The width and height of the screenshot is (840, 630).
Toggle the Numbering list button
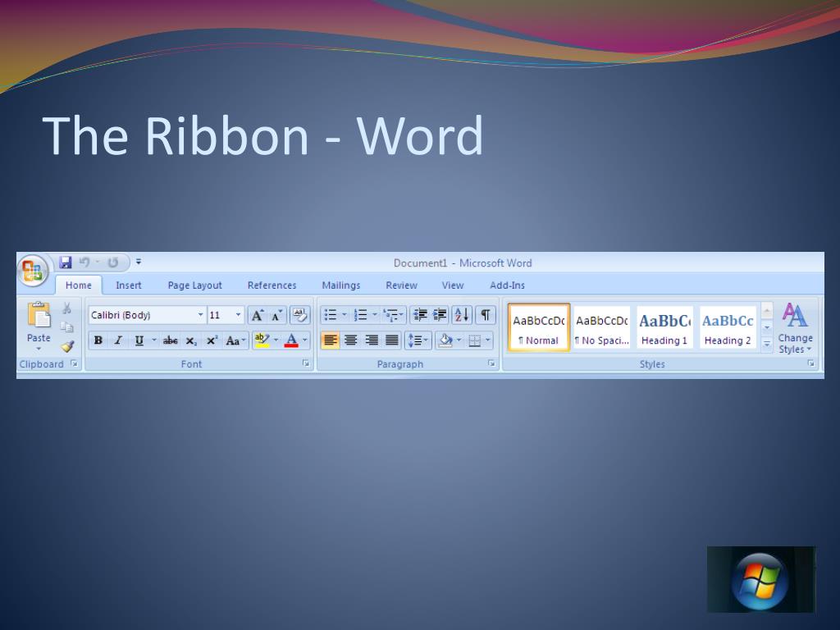pyautogui.click(x=361, y=315)
